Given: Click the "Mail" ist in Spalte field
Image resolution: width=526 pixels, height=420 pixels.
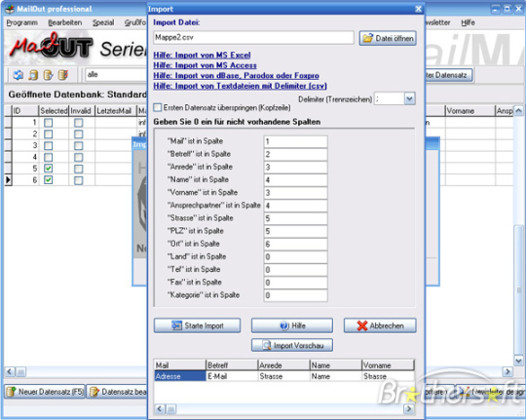Looking at the screenshot, I should 295,141.
